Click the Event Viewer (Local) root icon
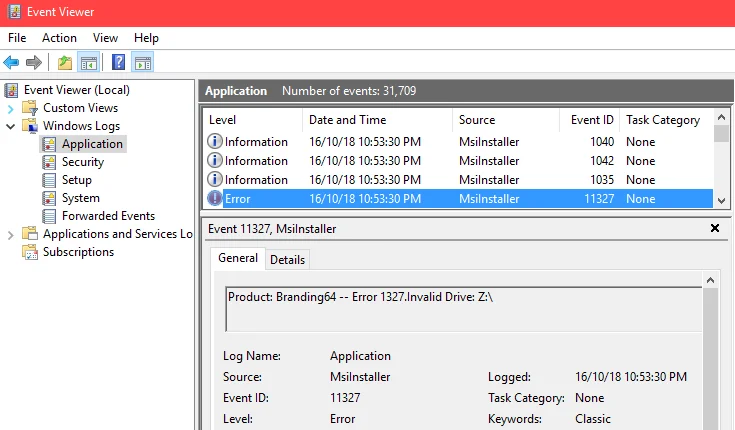 [x=12, y=90]
